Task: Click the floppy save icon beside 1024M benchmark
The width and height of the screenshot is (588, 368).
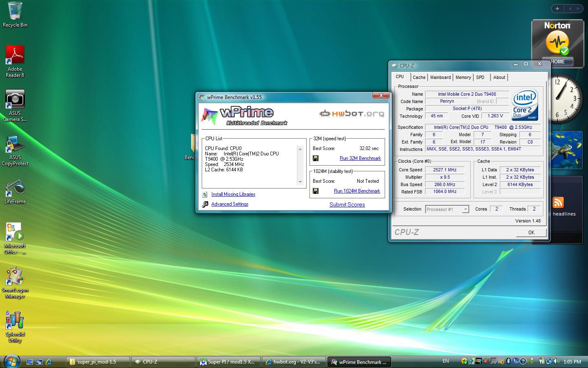Action: pos(316,191)
